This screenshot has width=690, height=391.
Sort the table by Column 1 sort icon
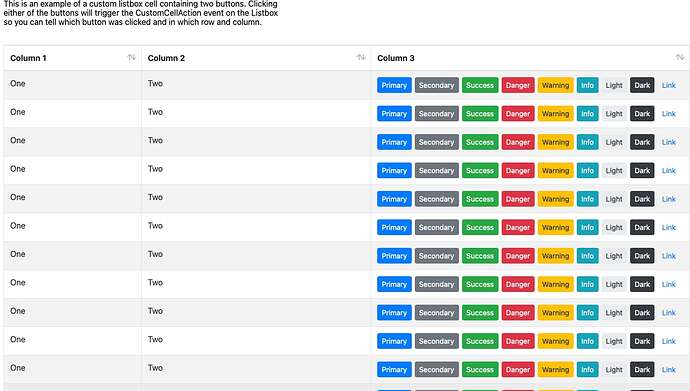tap(132, 58)
